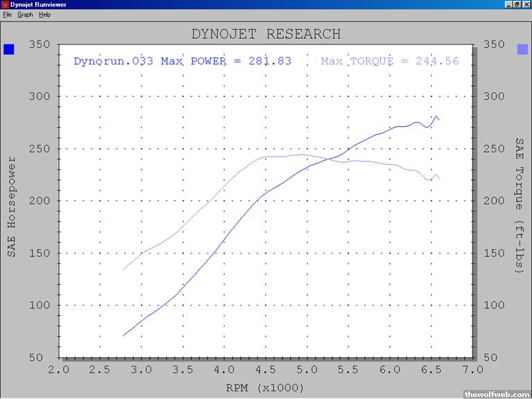Click the Dynojet Runviewer title bar icon
The height and width of the screenshot is (399, 532).
click(5, 5)
